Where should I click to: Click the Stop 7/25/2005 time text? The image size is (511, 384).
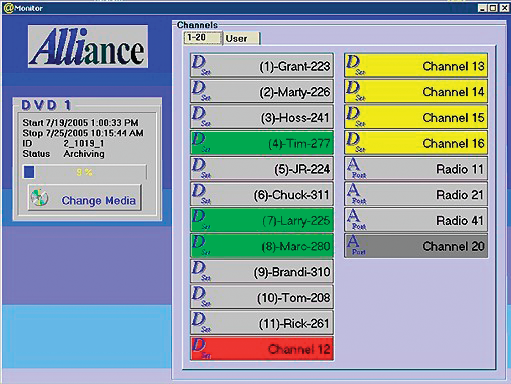(83, 133)
